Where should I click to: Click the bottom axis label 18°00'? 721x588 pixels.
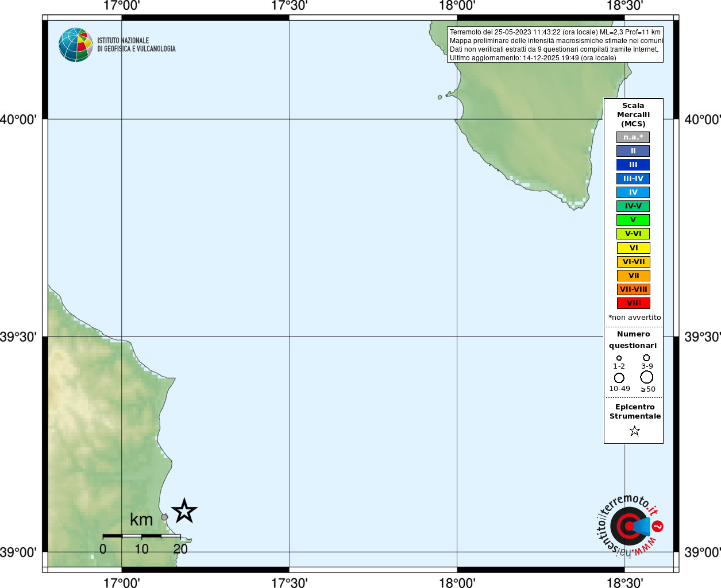457,583
